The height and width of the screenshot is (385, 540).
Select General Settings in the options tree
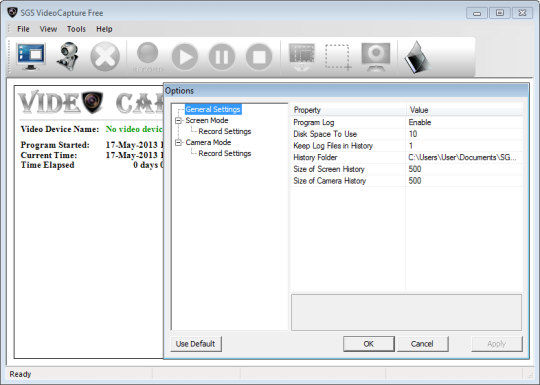point(213,110)
